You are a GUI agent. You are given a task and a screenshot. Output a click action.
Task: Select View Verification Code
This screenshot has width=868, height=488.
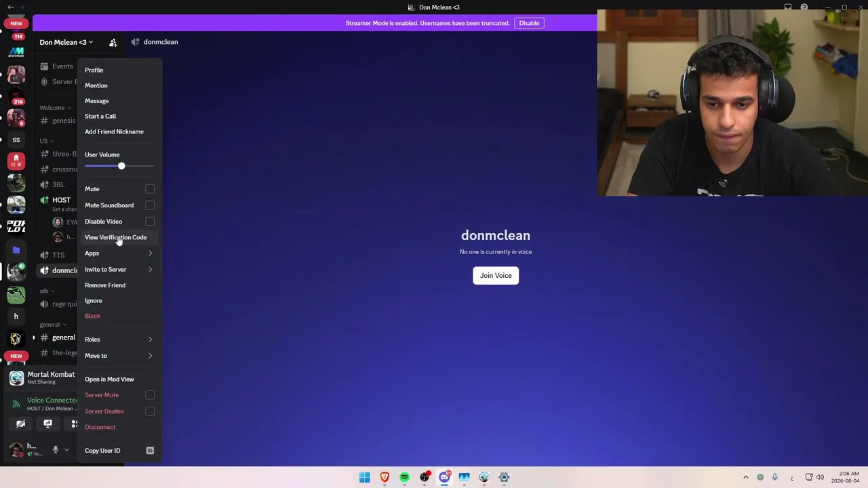pos(119,238)
